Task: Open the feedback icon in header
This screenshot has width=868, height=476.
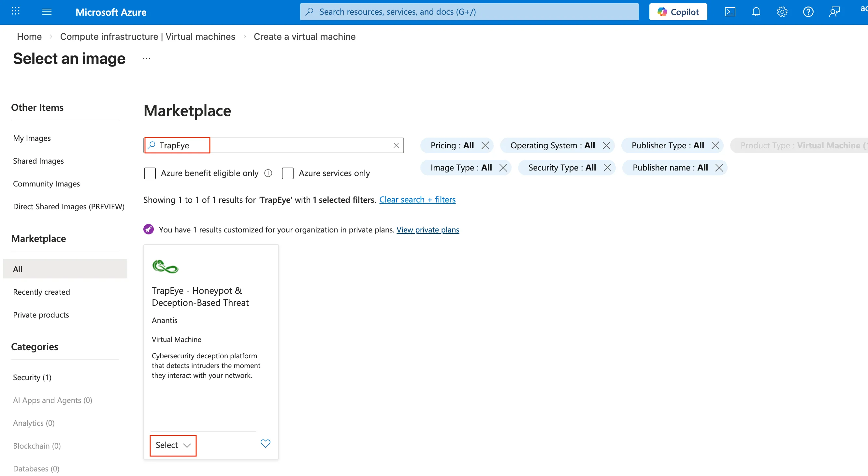Action: (834, 12)
